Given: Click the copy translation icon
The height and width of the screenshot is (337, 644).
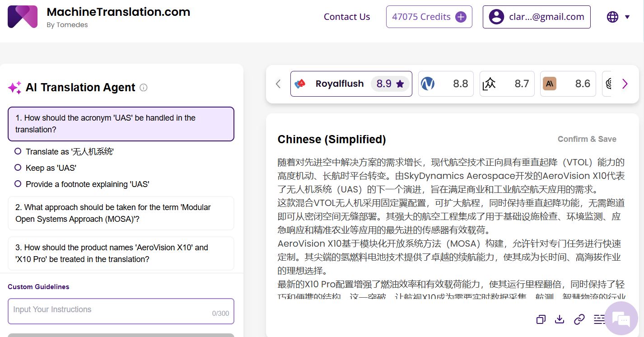Looking at the screenshot, I should coord(541,319).
